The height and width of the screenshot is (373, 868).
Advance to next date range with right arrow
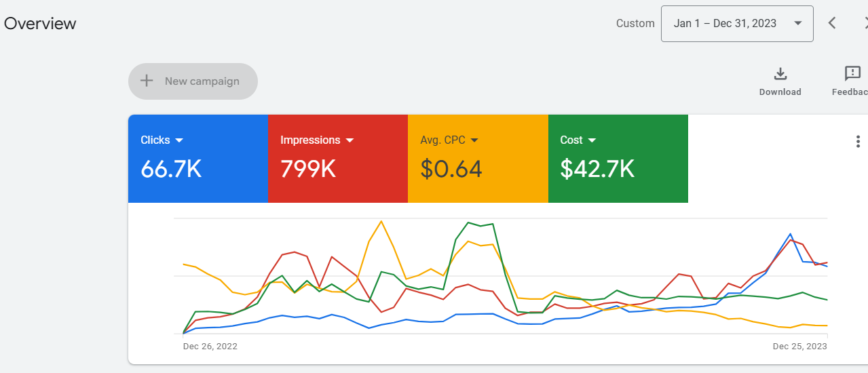click(865, 23)
